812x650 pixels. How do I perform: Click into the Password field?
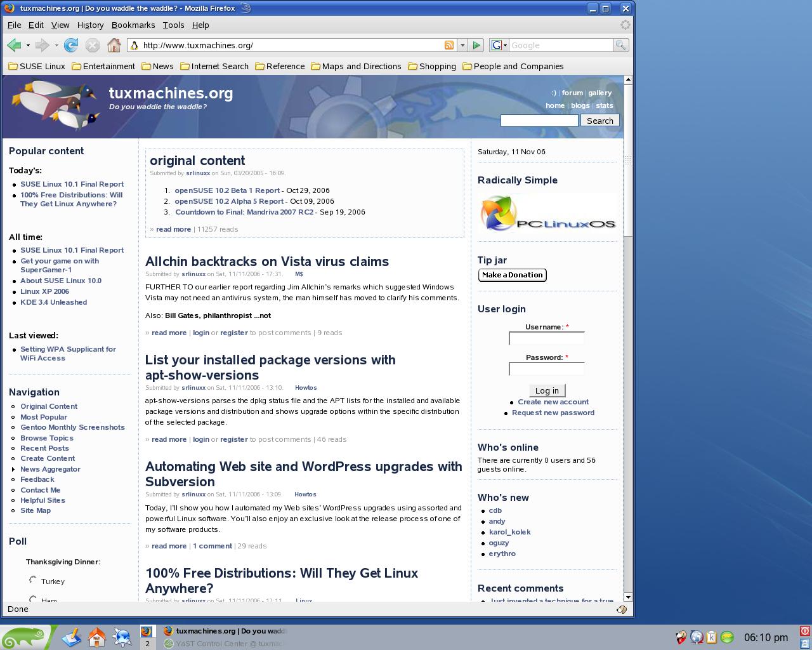(x=546, y=369)
